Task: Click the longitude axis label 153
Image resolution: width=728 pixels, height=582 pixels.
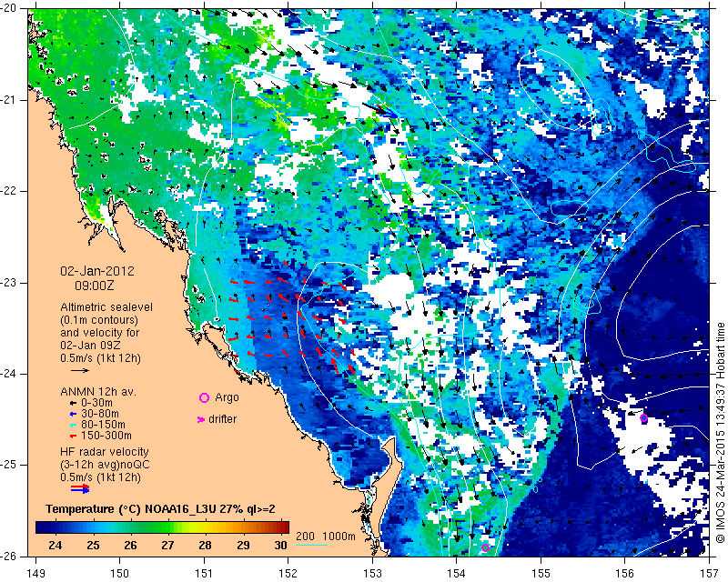Action: click(372, 574)
